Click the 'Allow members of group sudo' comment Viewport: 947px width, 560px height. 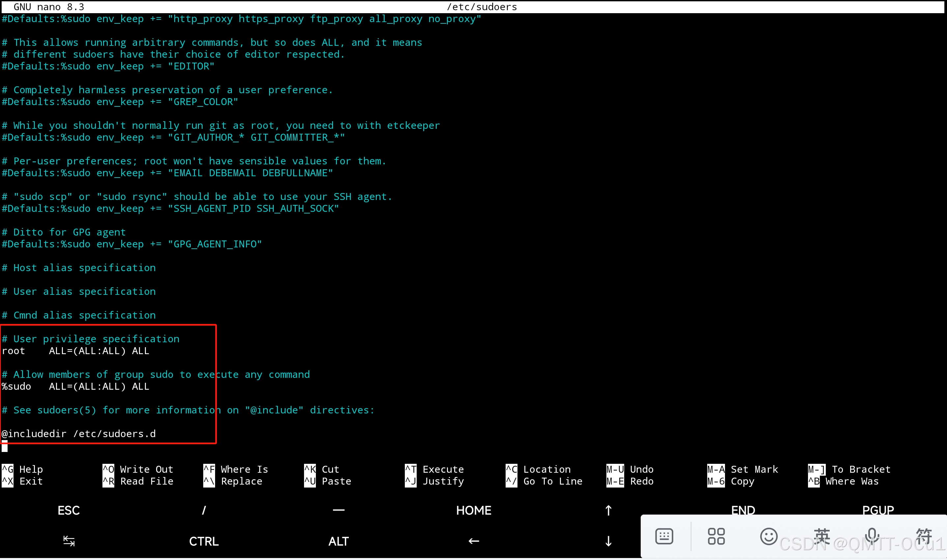(x=155, y=375)
